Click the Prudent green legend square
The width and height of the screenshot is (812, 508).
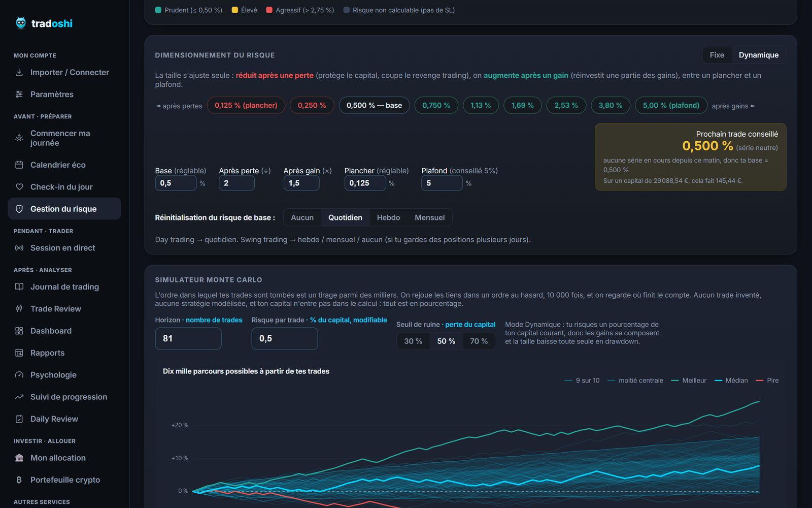pos(158,10)
